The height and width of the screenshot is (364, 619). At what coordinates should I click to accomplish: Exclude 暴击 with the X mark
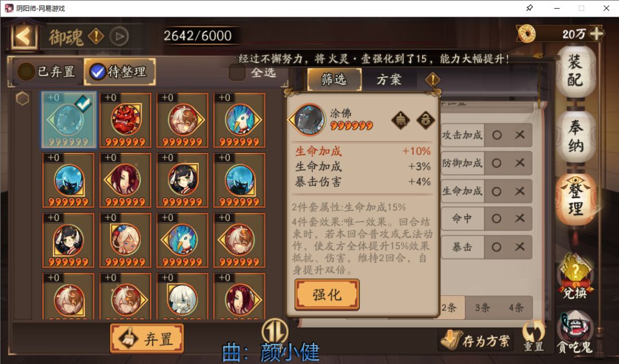pyautogui.click(x=520, y=246)
